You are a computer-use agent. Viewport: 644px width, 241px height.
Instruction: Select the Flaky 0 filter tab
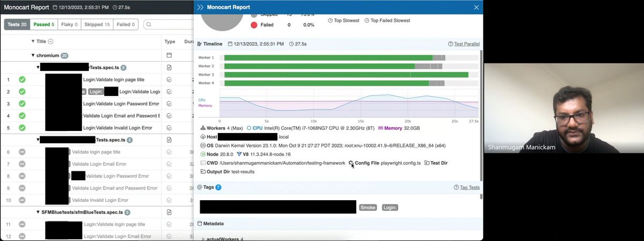(x=69, y=24)
